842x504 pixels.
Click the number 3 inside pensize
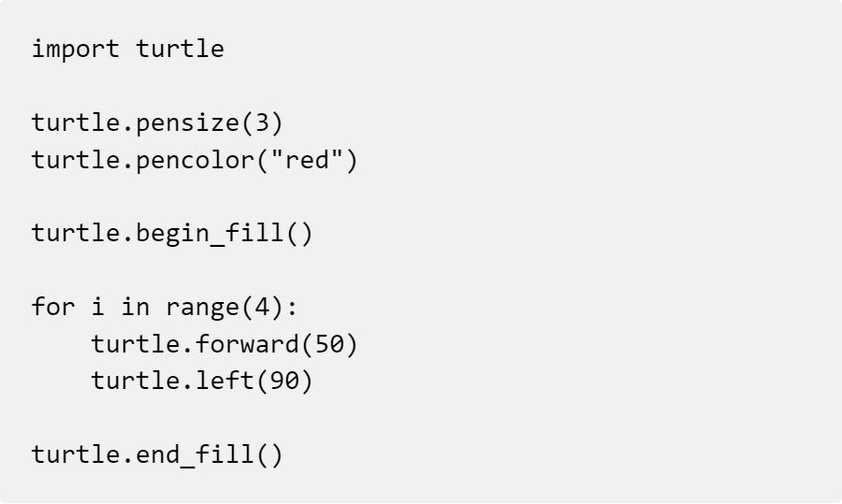click(262, 122)
